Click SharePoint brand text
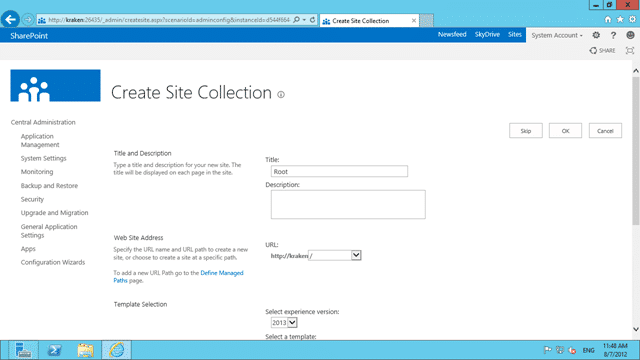This screenshot has width=640, height=360. (x=29, y=36)
